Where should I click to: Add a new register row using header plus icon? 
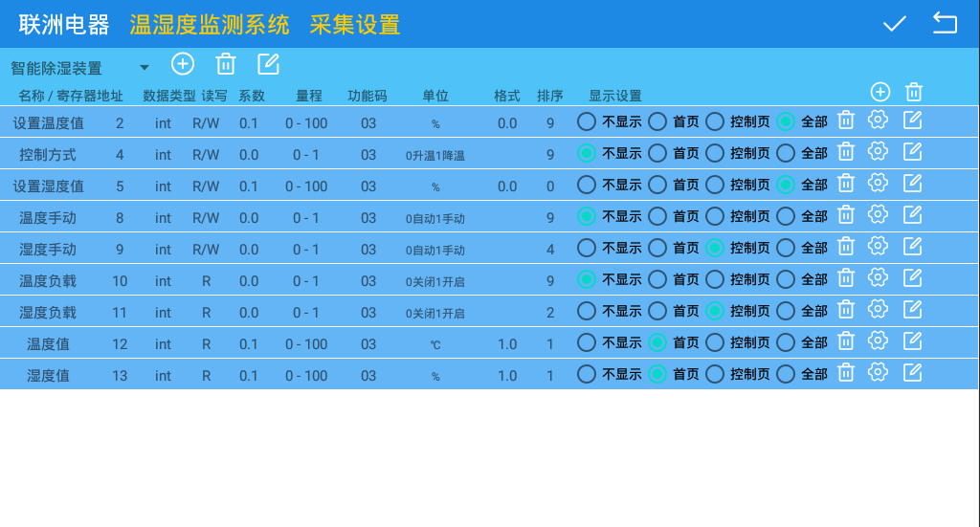pyautogui.click(x=880, y=92)
